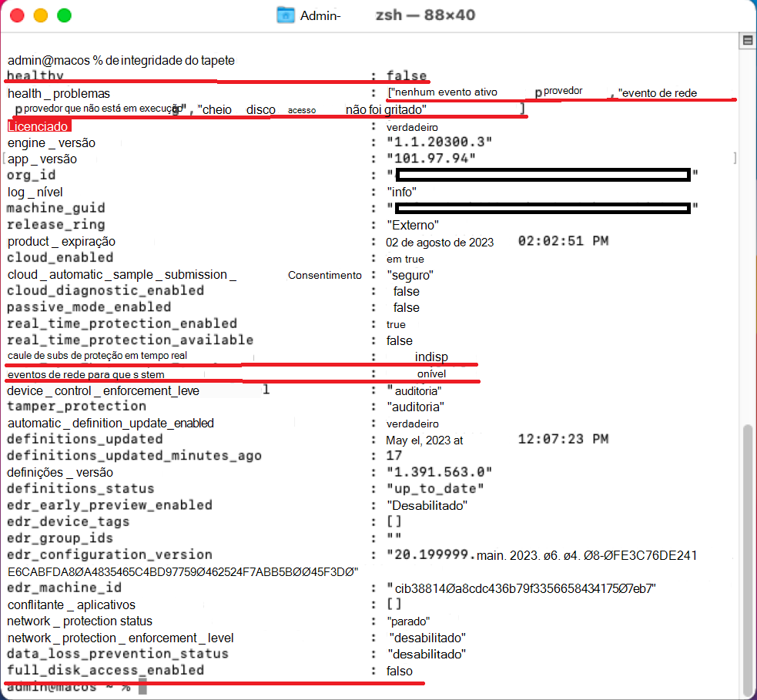
Task: Click the yellow minimize window button
Action: (41, 15)
